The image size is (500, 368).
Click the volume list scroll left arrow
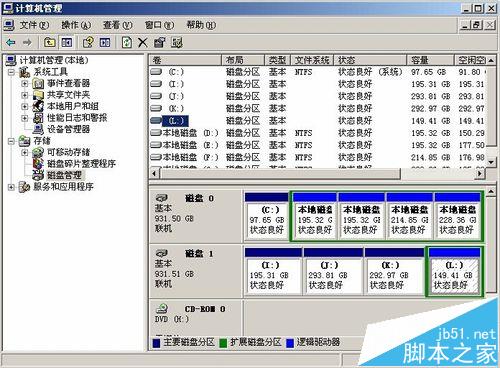(x=154, y=173)
